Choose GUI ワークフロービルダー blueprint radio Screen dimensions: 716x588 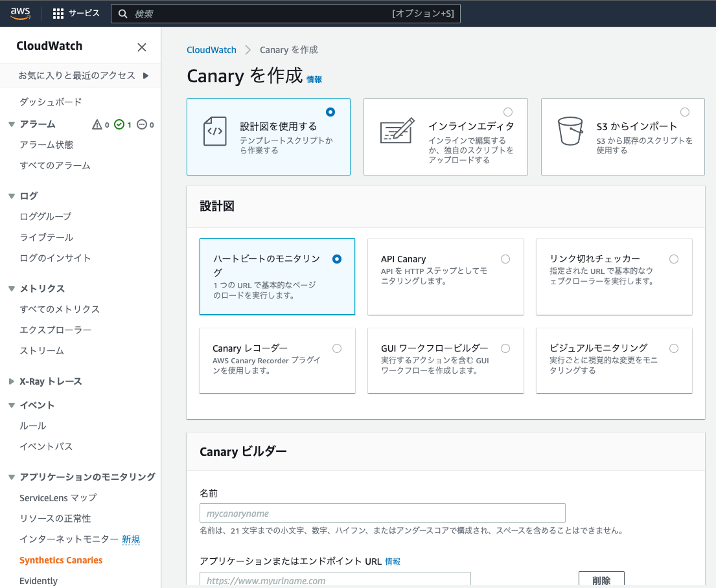(505, 348)
